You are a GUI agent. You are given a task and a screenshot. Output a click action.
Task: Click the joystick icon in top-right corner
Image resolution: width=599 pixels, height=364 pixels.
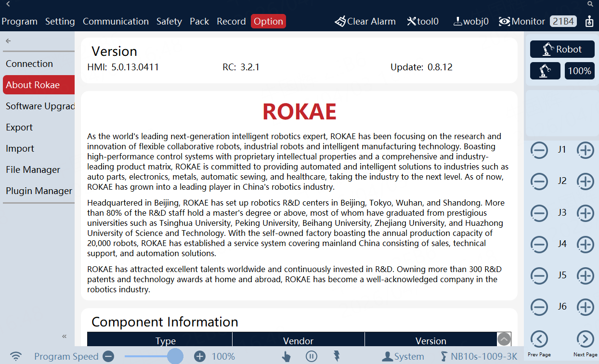589,21
